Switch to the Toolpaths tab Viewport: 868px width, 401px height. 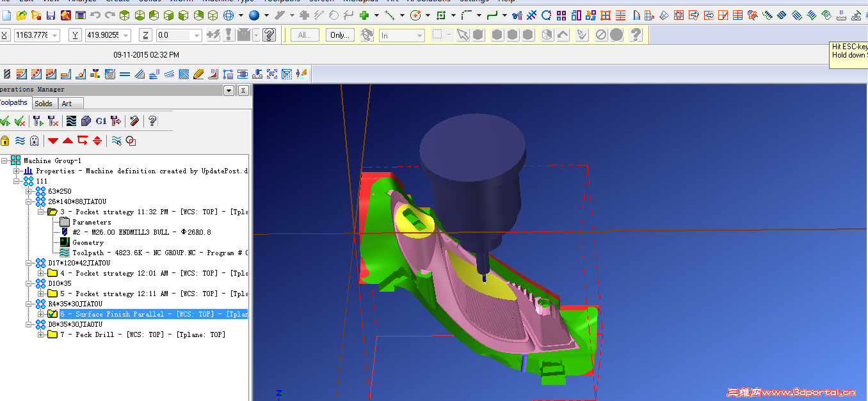tap(14, 103)
